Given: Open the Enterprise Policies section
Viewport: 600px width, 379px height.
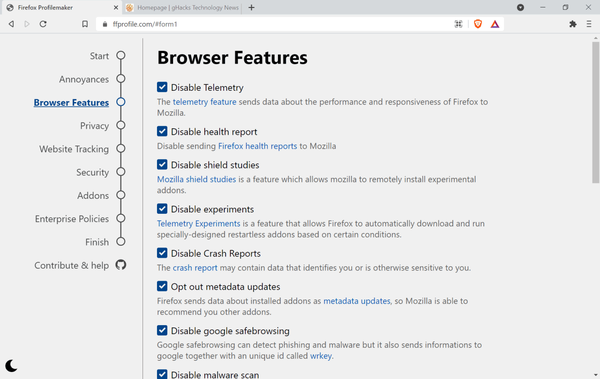Looking at the screenshot, I should tap(72, 219).
